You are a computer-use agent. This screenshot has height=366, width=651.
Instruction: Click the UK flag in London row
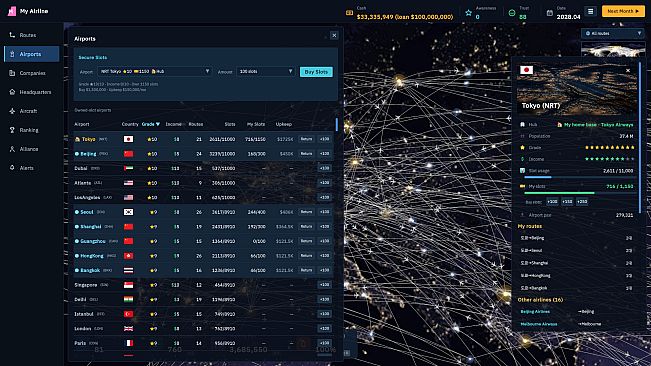click(128, 328)
